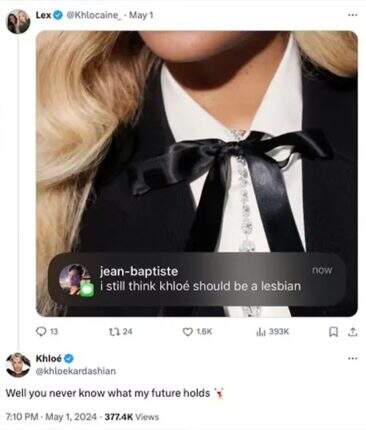View analytics icon showing 393K
366x430 pixels.
click(260, 331)
